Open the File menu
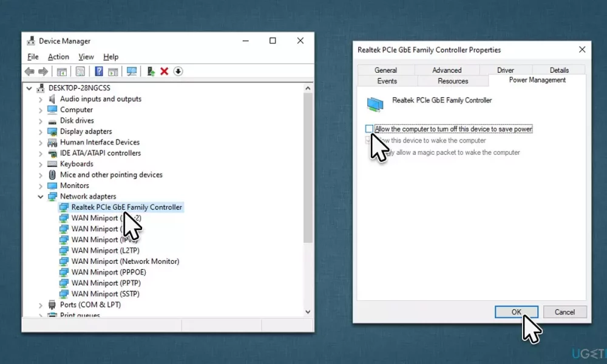Image resolution: width=607 pixels, height=364 pixels. pyautogui.click(x=33, y=57)
